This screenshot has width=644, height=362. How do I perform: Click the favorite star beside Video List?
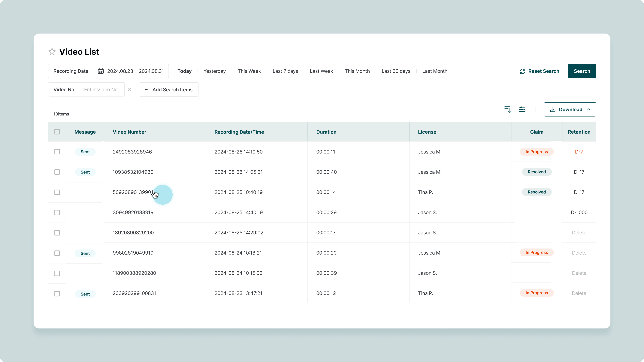point(52,52)
